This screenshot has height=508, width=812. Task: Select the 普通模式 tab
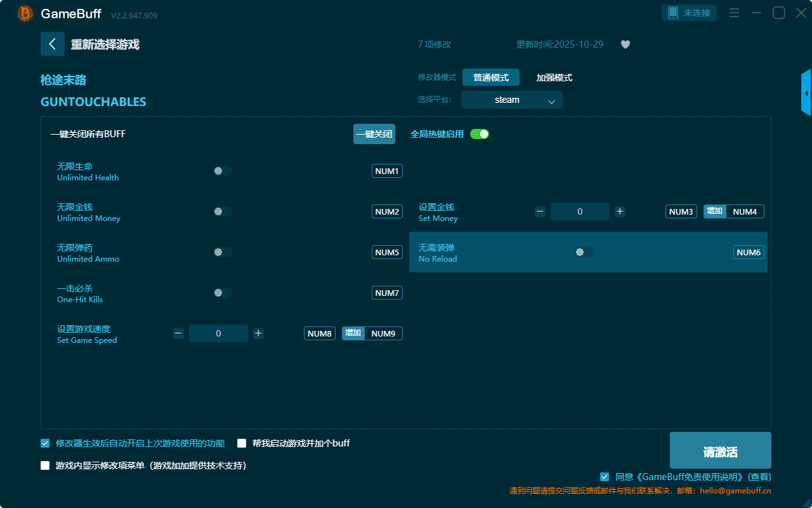(490, 77)
